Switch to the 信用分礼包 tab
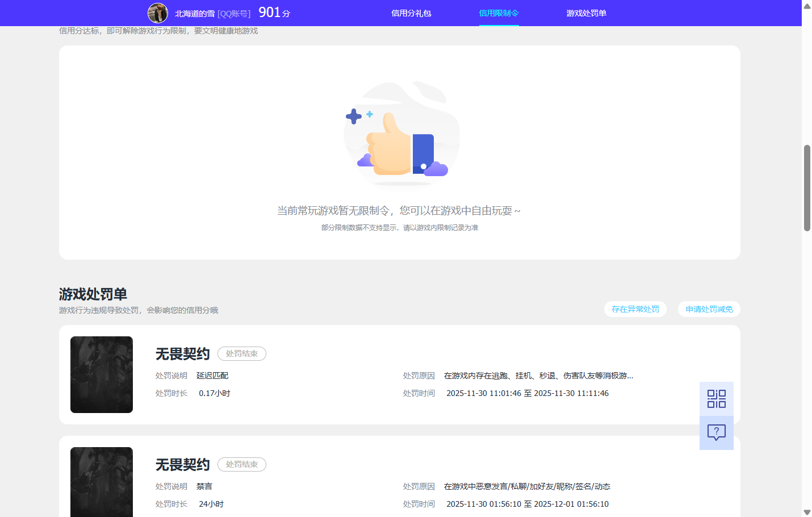This screenshot has width=812, height=517. point(411,13)
